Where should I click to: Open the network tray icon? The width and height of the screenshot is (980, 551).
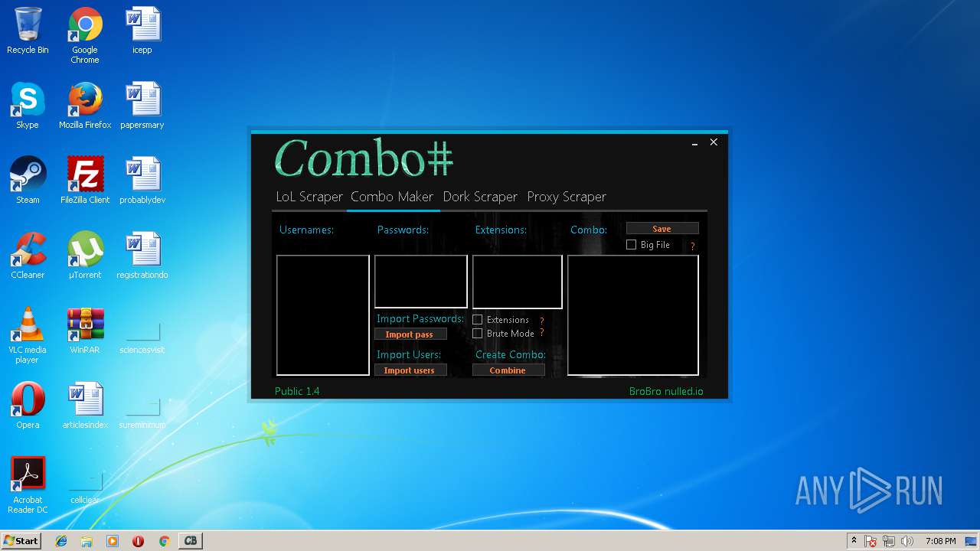point(889,541)
